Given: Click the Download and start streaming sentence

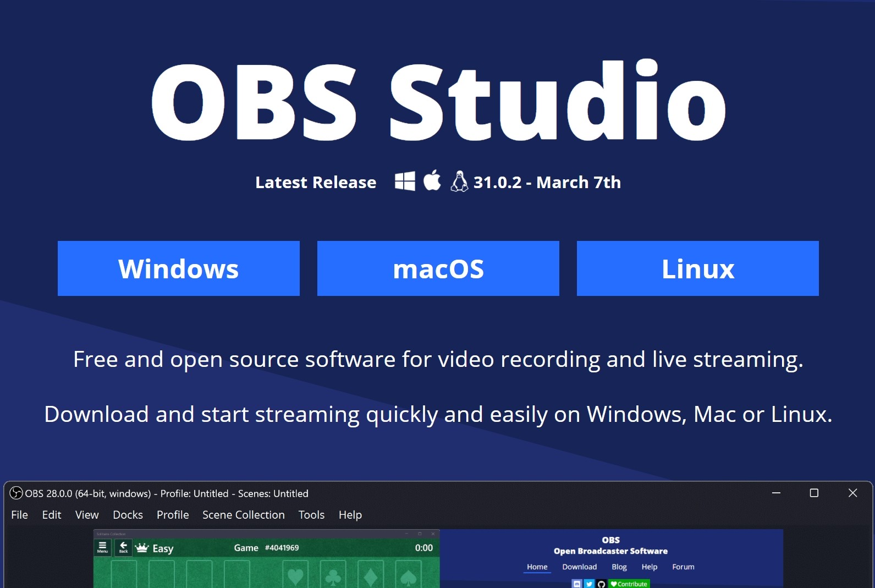Looking at the screenshot, I should 438,414.
